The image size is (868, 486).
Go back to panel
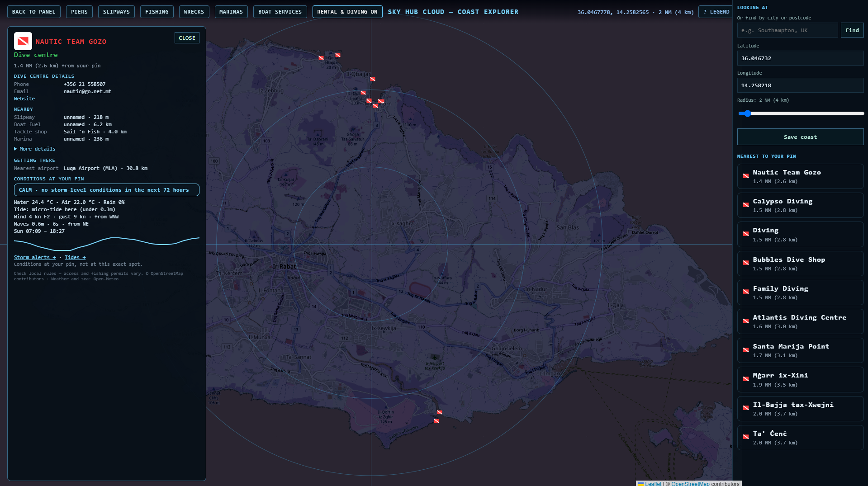tap(34, 12)
